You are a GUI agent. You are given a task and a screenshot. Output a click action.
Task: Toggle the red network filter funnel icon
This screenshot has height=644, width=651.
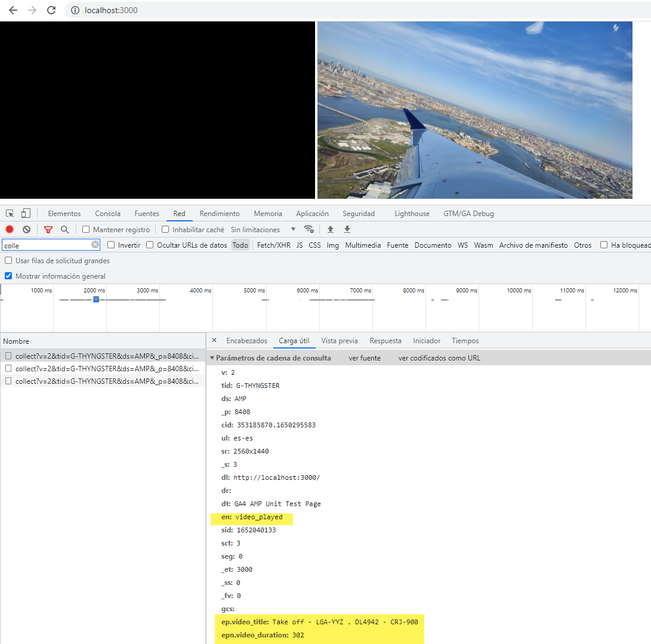tap(48, 229)
